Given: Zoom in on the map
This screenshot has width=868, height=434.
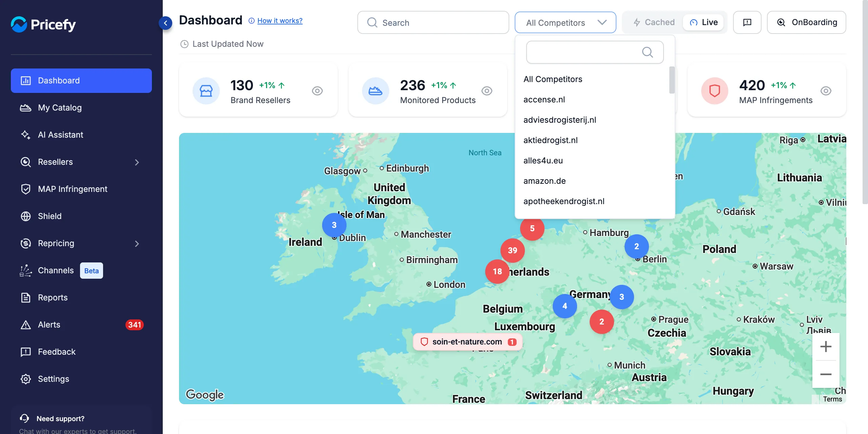Looking at the screenshot, I should 826,347.
